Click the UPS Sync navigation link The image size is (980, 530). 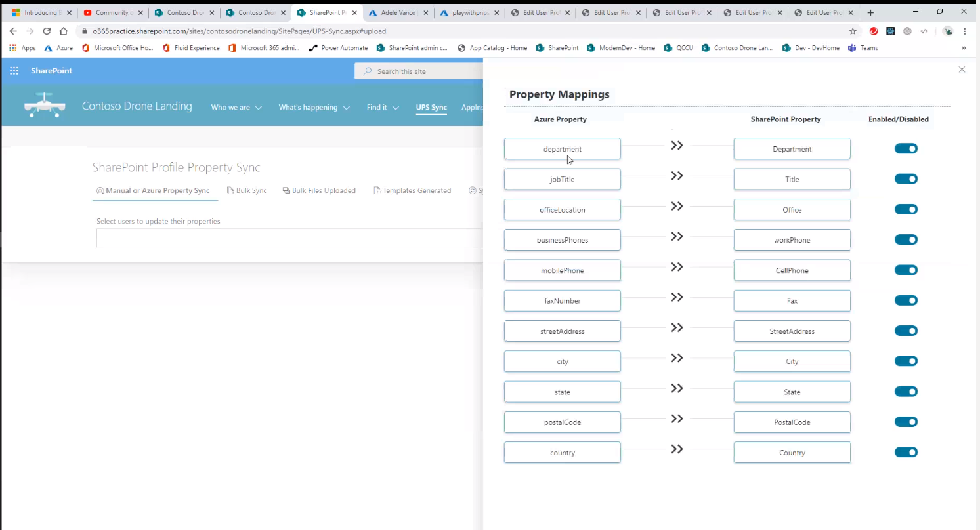pos(431,108)
